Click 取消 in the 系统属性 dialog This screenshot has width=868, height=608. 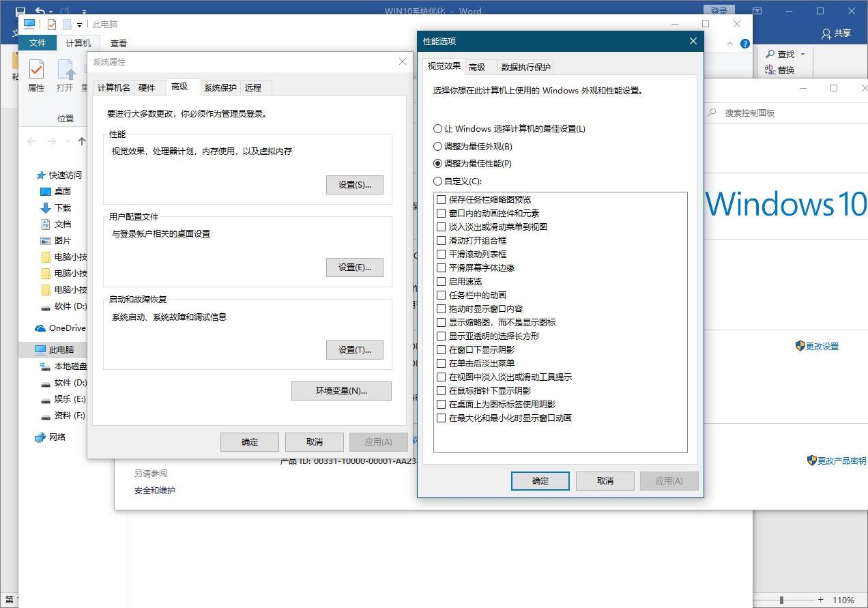click(315, 442)
